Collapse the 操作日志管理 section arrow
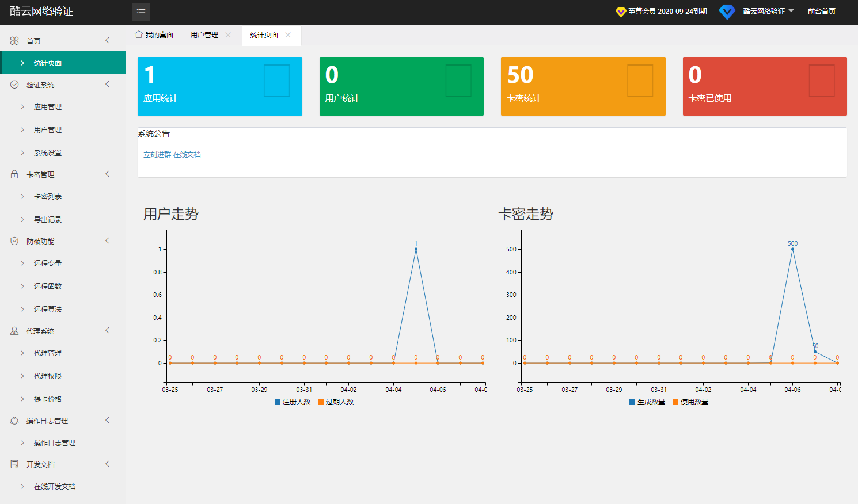Viewport: 858px width, 504px height. coord(107,421)
